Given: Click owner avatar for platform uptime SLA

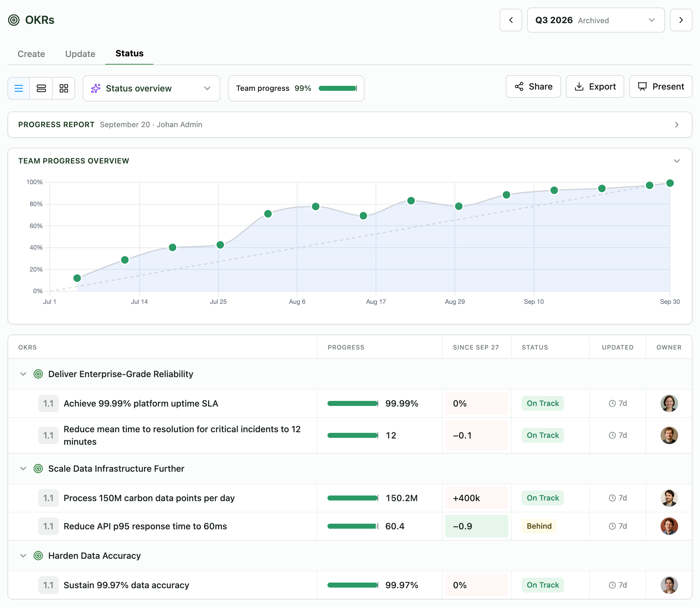Looking at the screenshot, I should pos(669,403).
